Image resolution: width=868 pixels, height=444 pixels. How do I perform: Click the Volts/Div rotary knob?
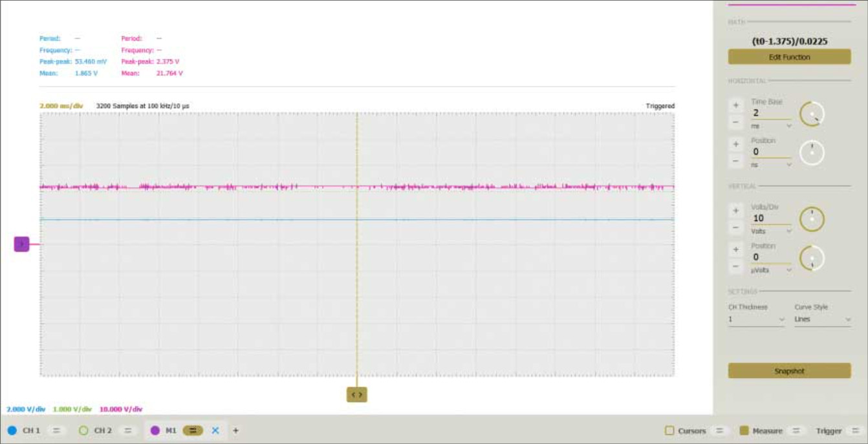[x=812, y=220]
